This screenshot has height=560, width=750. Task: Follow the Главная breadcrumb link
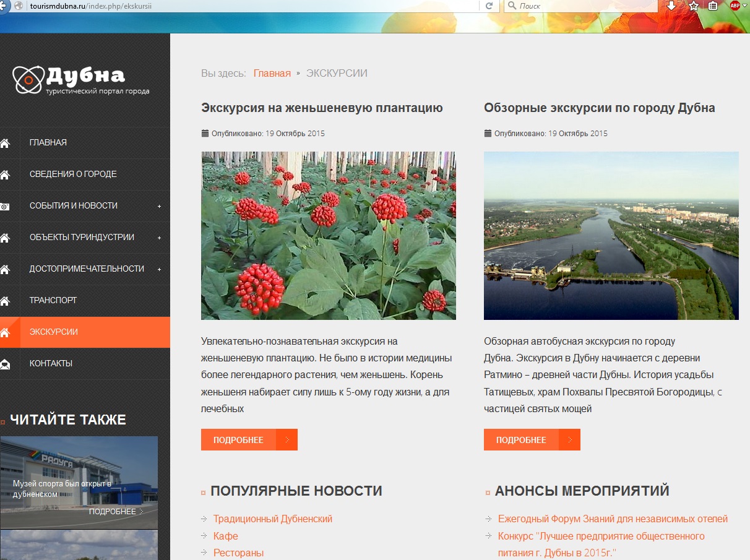272,73
